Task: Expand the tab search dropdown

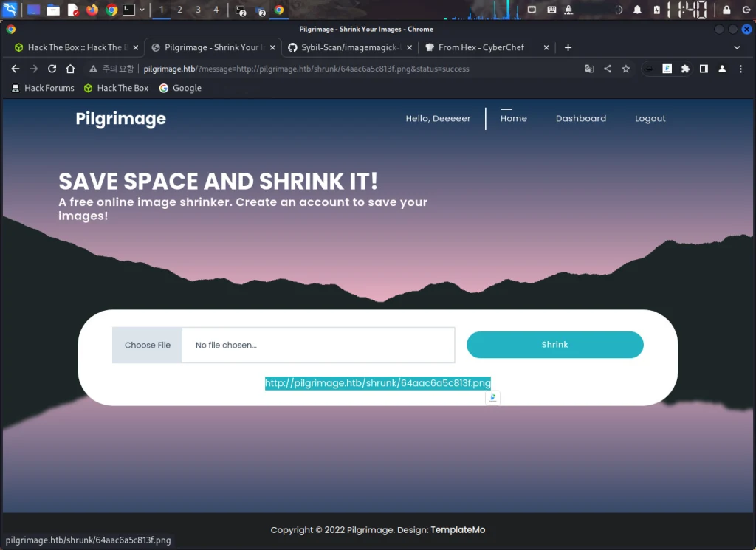Action: tap(737, 47)
